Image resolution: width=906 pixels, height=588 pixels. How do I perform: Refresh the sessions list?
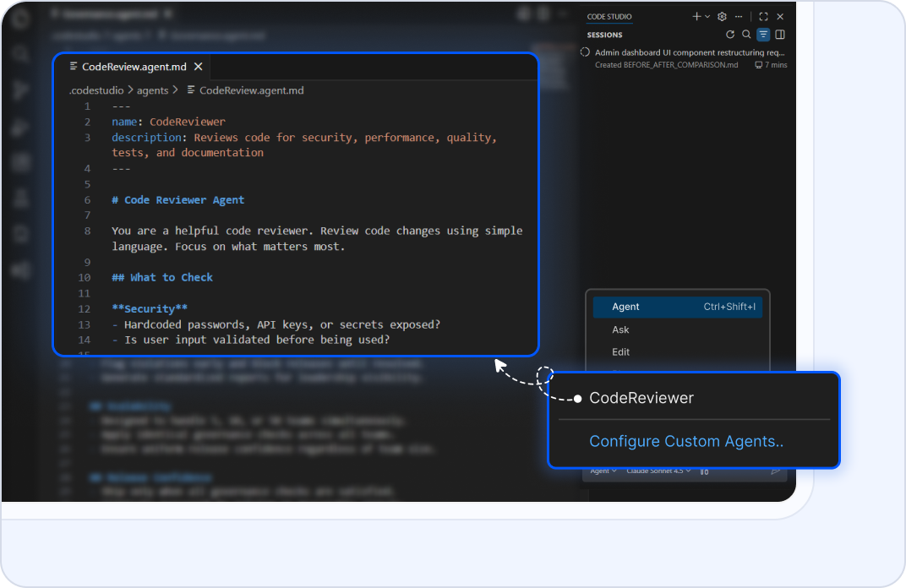tap(730, 35)
